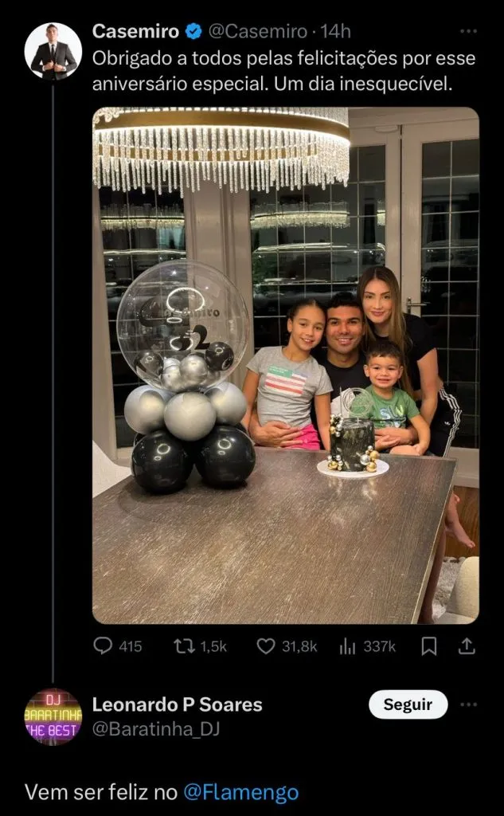Open Casemiro's profile picture
This screenshot has width=504, height=816.
[x=53, y=51]
